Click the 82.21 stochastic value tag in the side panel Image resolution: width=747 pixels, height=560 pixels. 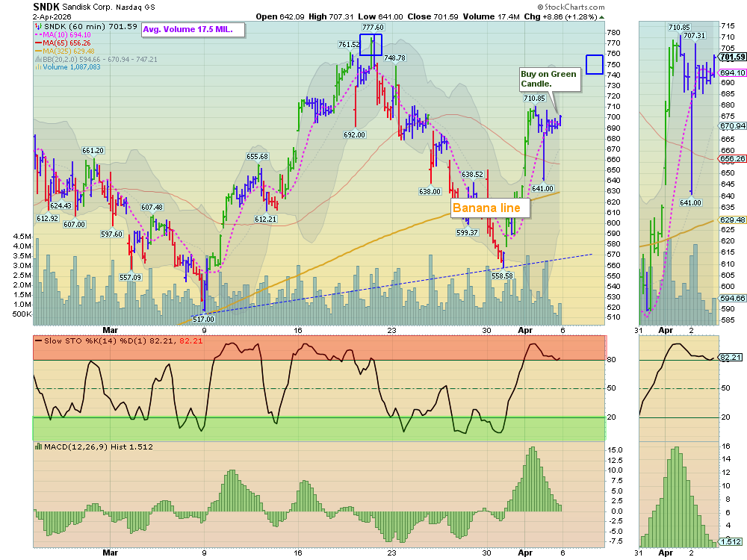click(730, 358)
